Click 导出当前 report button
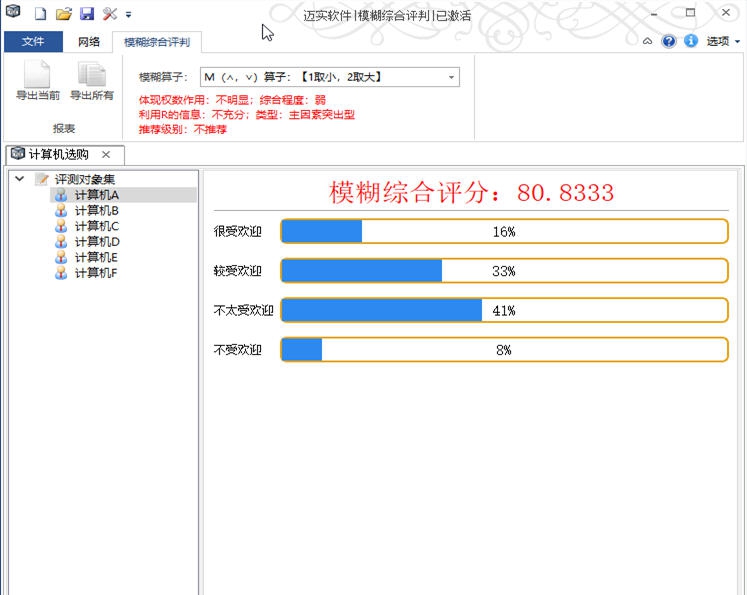This screenshot has height=595, width=747. coord(38,81)
